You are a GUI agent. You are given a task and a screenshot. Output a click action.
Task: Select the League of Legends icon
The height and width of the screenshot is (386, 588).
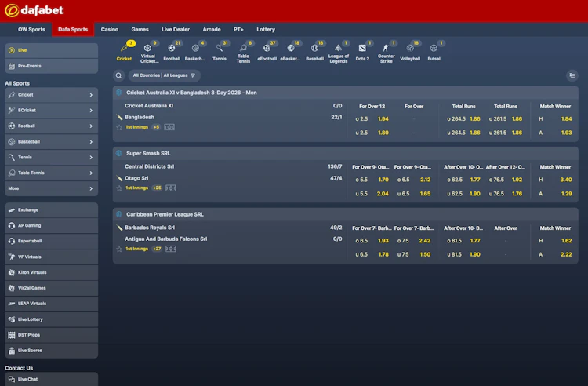(x=338, y=52)
